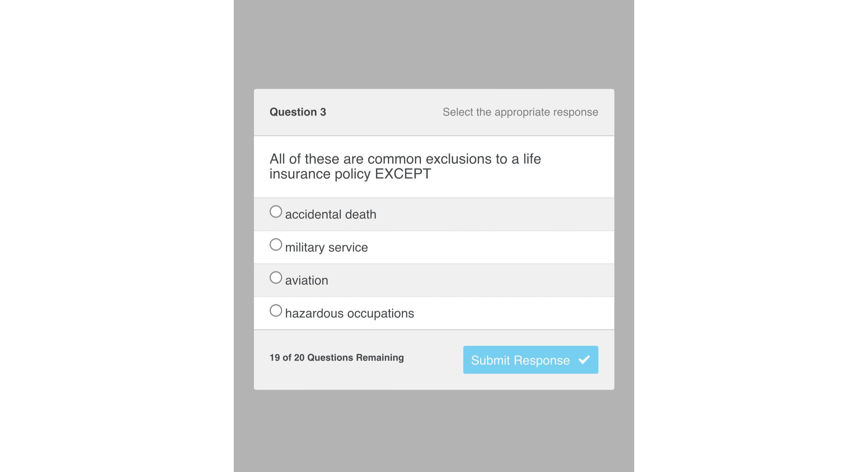Image resolution: width=868 pixels, height=472 pixels.
Task: Click 'Select the appropriate response' instruction text
Action: point(520,112)
